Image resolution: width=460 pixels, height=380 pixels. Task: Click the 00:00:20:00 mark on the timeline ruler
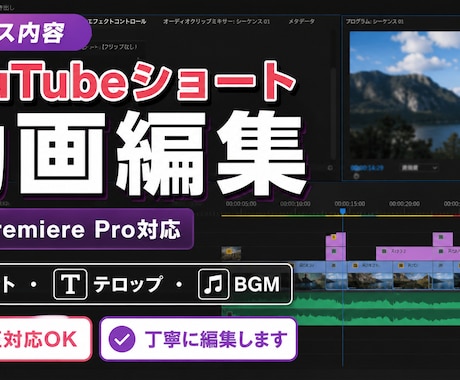(x=404, y=203)
